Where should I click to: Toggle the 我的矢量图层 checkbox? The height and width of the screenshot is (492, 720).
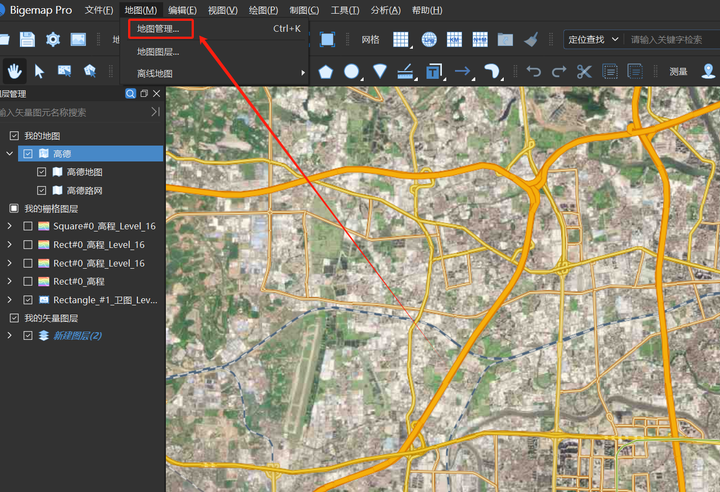14,318
